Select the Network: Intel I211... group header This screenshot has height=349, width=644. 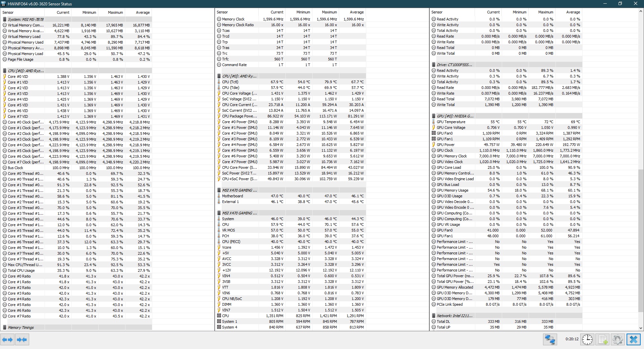(x=506, y=316)
